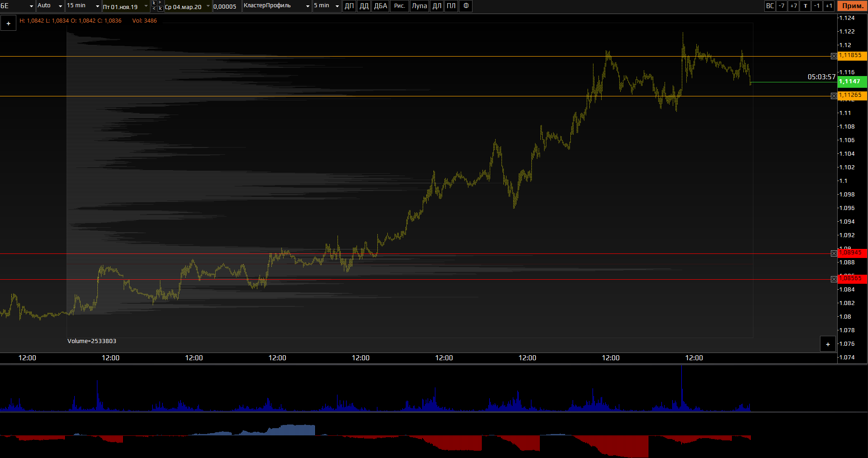Click the 1.096 price axis label
868x458 pixels.
pos(847,208)
